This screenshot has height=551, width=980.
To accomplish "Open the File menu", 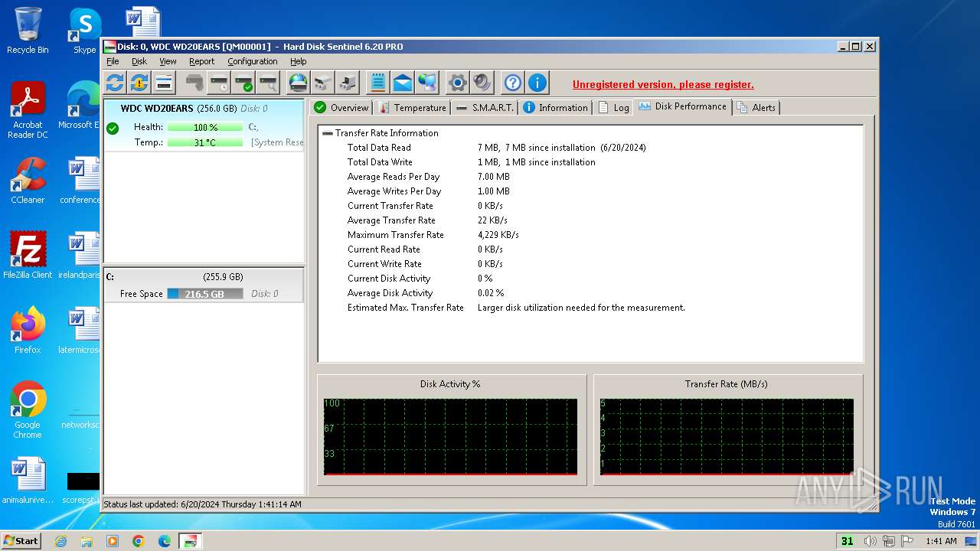I will point(113,61).
